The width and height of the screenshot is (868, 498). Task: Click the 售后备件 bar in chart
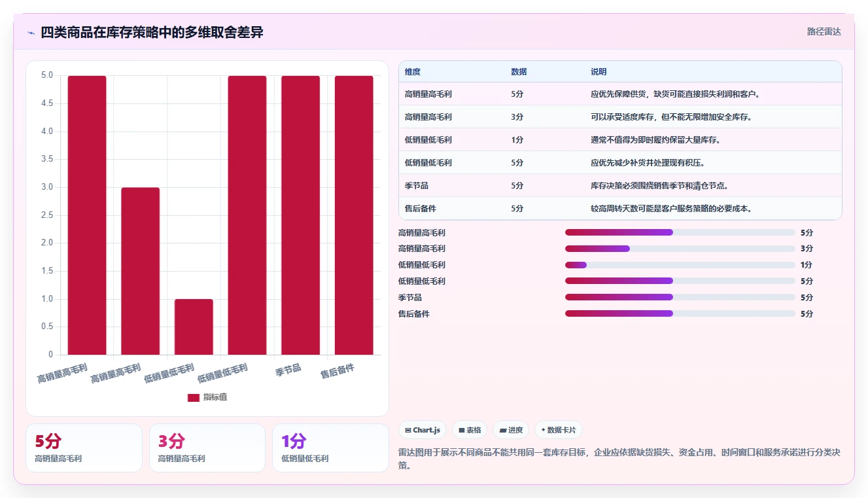coord(354,215)
